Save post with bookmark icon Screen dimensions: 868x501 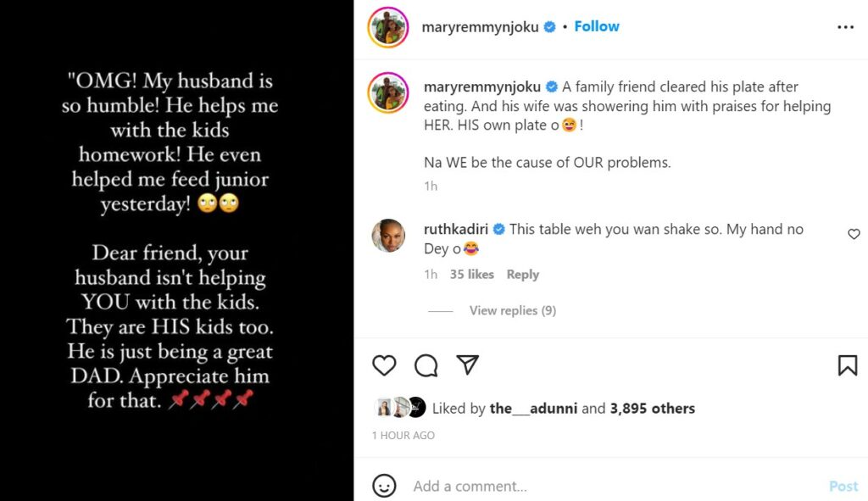tap(847, 365)
